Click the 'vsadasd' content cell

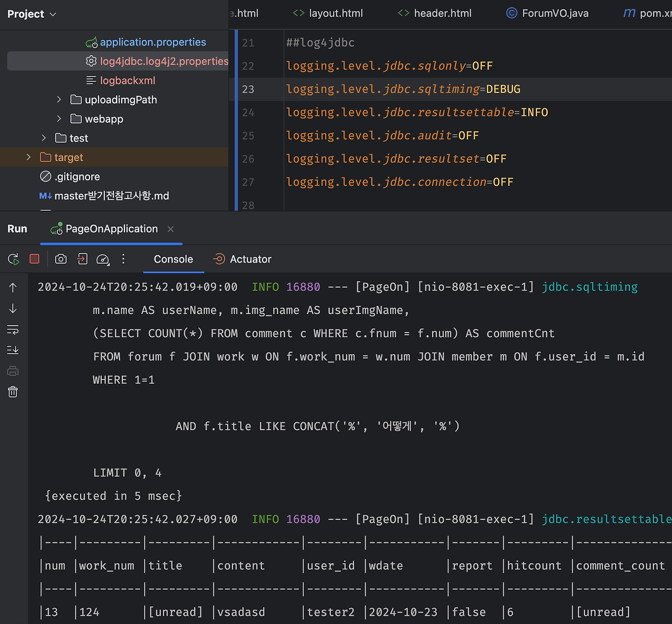[241, 612]
